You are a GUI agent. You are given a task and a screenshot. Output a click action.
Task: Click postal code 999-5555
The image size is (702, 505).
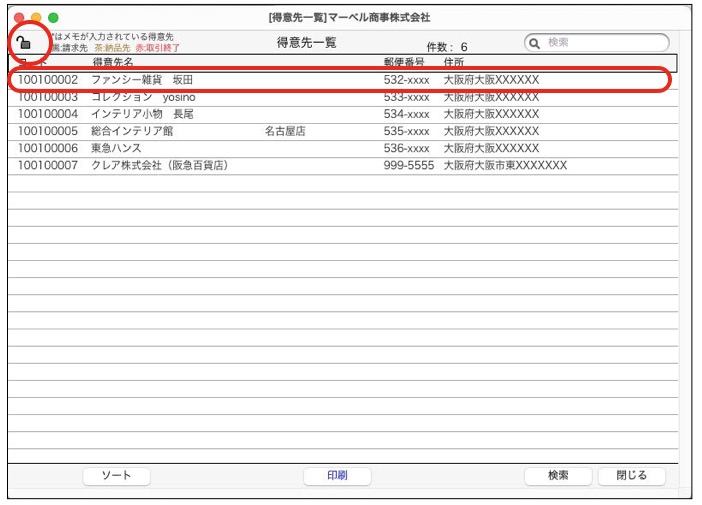[x=409, y=164]
